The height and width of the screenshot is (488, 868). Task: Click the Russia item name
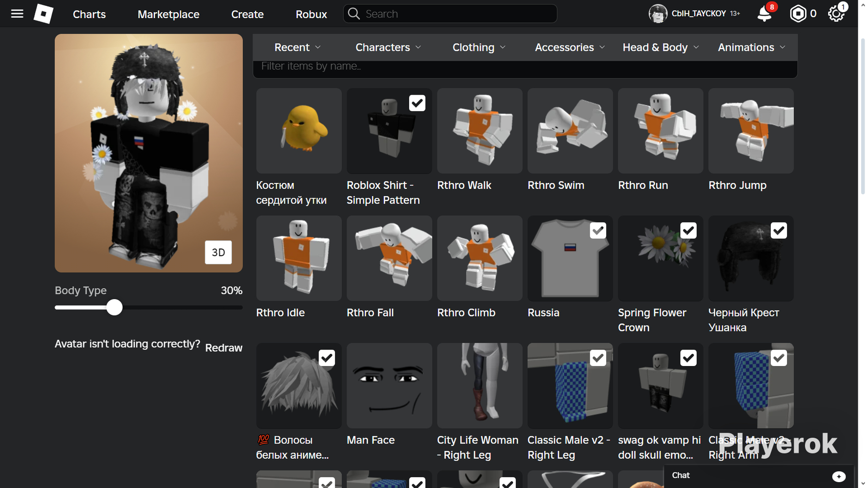click(x=543, y=313)
